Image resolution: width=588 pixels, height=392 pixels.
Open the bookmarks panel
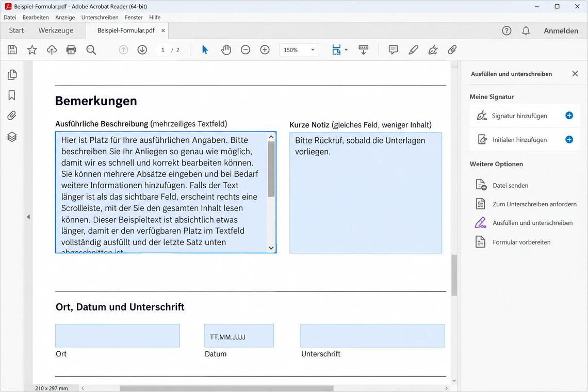(x=12, y=95)
